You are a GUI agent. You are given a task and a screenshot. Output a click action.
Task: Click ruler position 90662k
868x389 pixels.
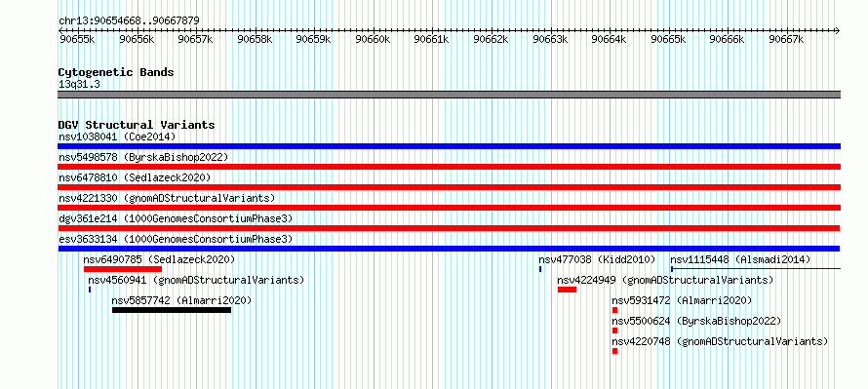point(491,39)
